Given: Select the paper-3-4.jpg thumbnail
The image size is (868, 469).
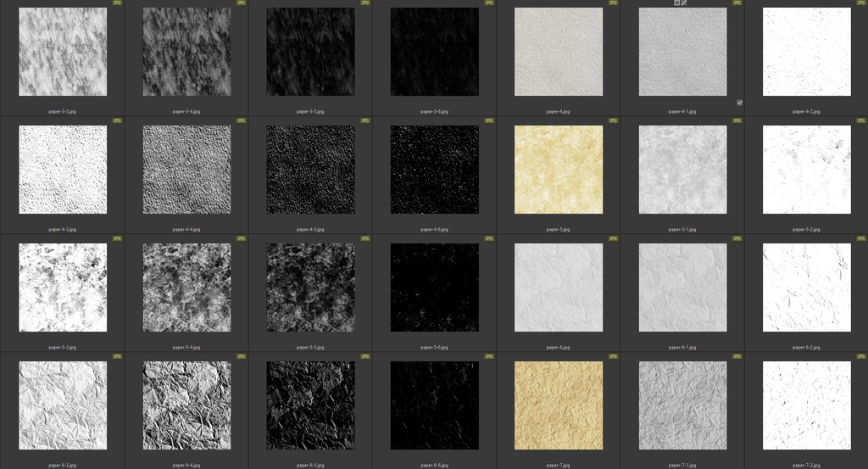Looking at the screenshot, I should tap(186, 52).
